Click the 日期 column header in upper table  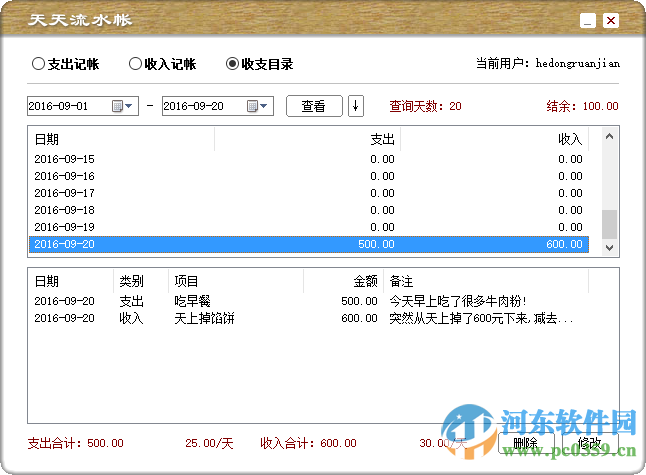[x=122, y=139]
